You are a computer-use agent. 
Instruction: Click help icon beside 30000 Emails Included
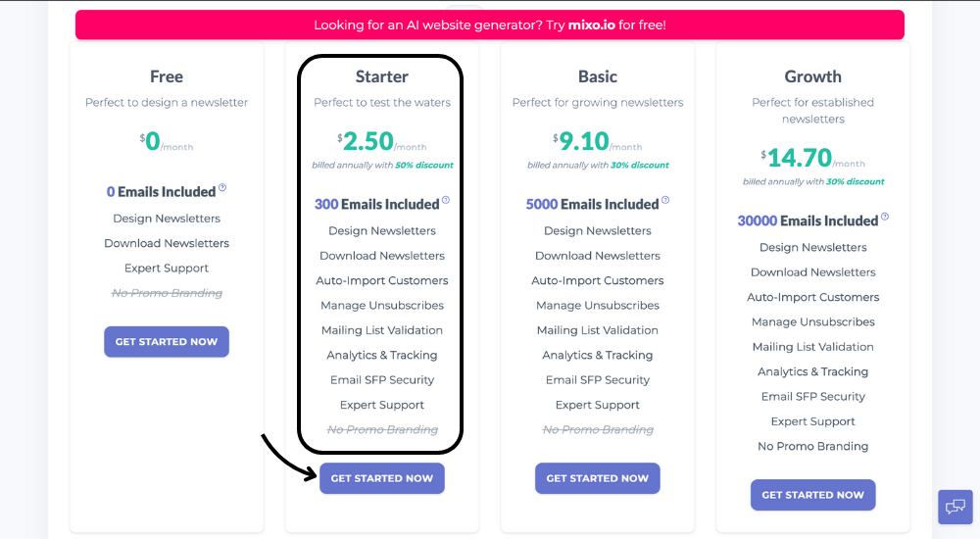[x=884, y=217]
